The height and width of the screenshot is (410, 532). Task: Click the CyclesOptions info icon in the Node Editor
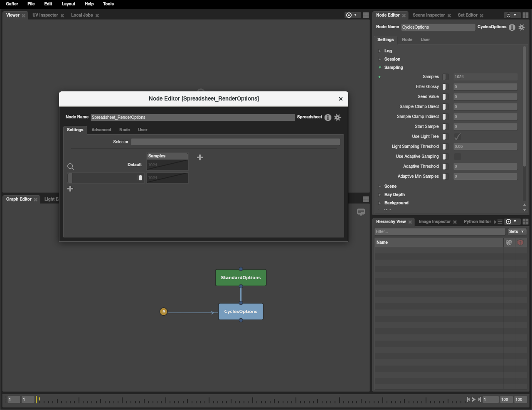pos(512,27)
